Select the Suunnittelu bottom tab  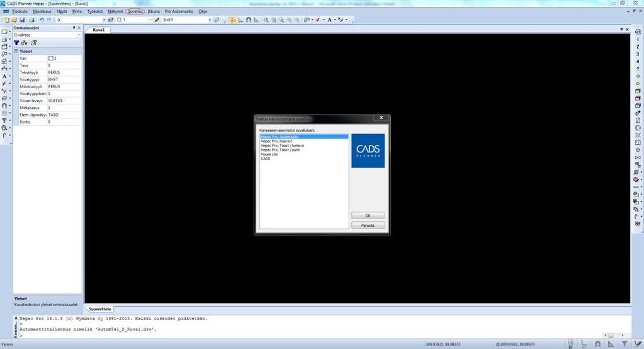100,309
